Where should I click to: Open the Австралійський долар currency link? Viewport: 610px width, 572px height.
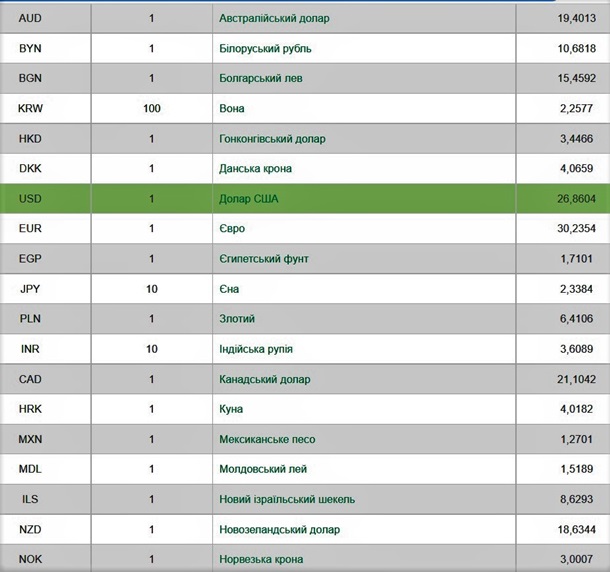click(274, 18)
